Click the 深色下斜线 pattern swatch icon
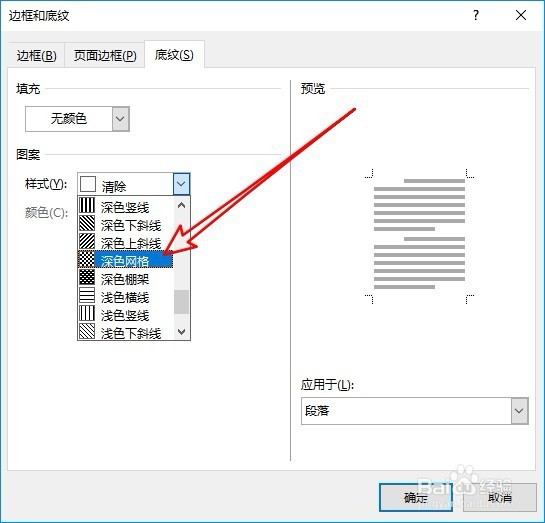The height and width of the screenshot is (523, 545). coord(87,223)
